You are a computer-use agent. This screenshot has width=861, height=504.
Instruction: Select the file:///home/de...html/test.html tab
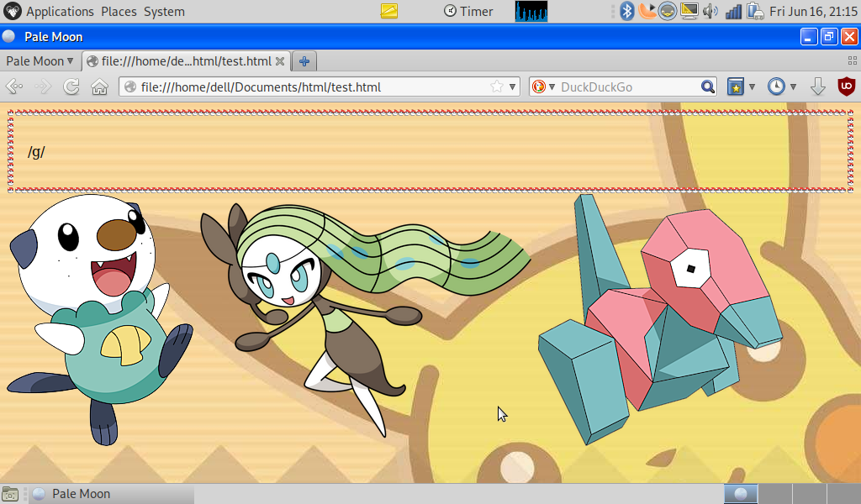pyautogui.click(x=186, y=60)
